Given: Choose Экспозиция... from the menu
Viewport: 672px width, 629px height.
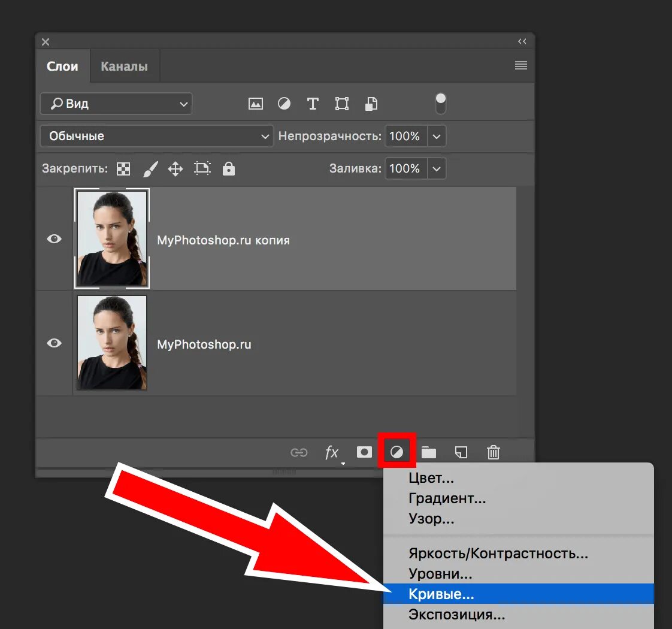Looking at the screenshot, I should (x=518, y=615).
